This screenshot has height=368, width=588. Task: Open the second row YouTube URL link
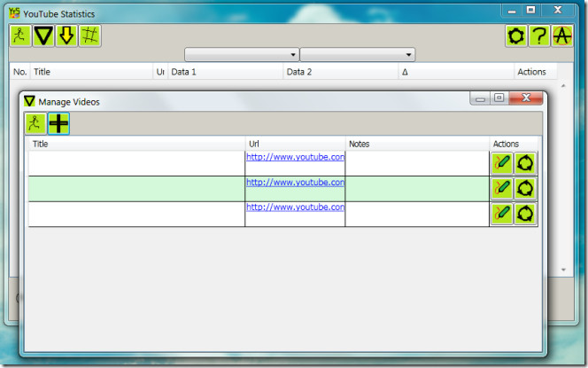click(x=295, y=182)
